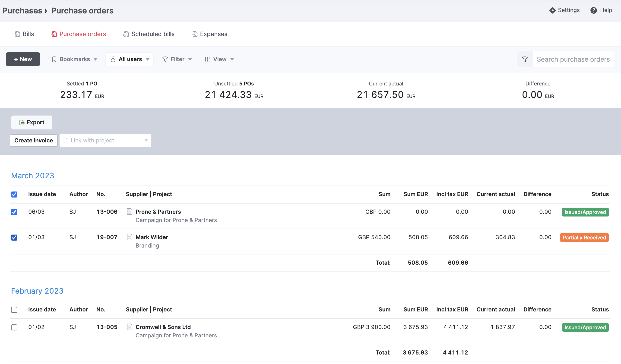Open the Link with project dropdown
The width and height of the screenshot is (621, 364).
point(105,140)
